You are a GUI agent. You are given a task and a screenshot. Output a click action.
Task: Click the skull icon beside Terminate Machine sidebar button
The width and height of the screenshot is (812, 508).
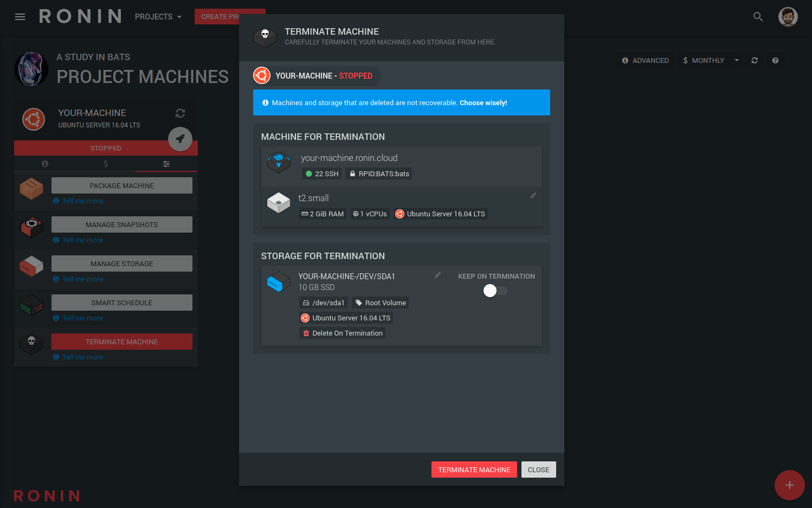31,344
